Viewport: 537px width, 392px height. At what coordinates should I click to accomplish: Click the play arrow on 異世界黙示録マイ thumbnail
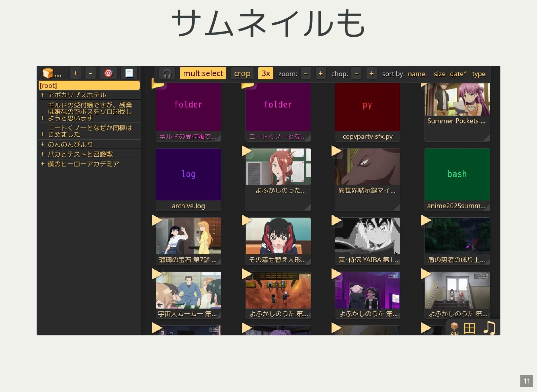click(336, 151)
